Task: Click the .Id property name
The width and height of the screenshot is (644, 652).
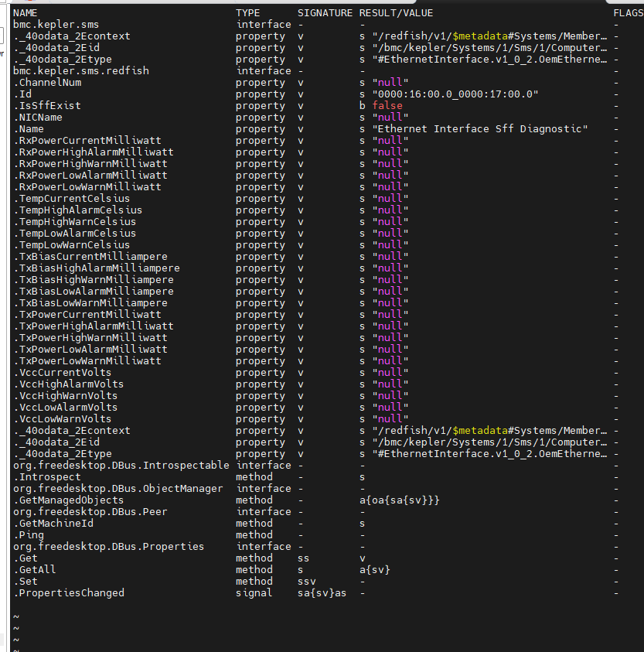Action: click(22, 94)
